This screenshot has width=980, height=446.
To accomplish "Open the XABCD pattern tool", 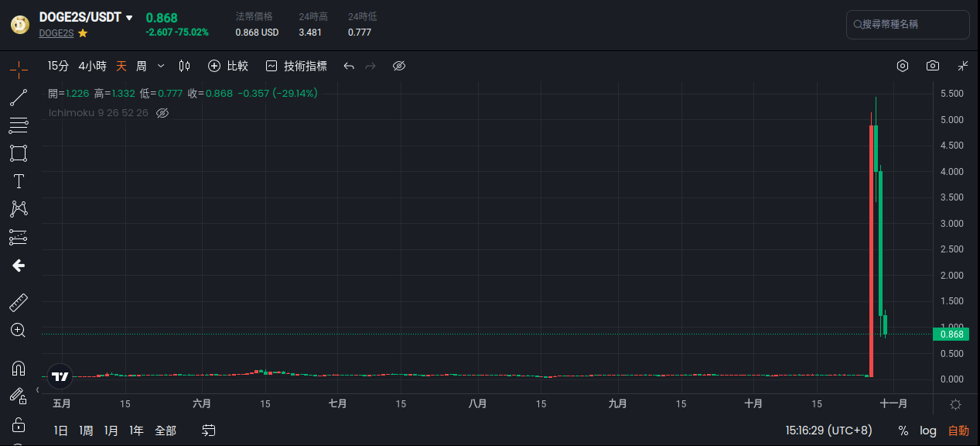I will 19,209.
